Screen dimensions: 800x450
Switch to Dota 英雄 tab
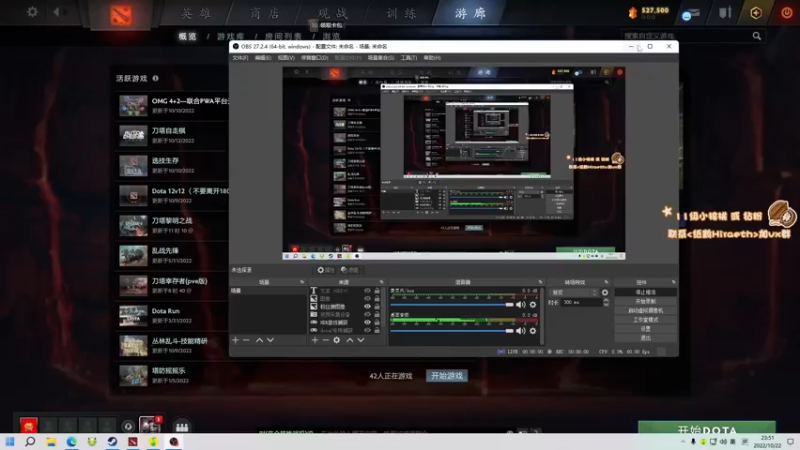(196, 13)
